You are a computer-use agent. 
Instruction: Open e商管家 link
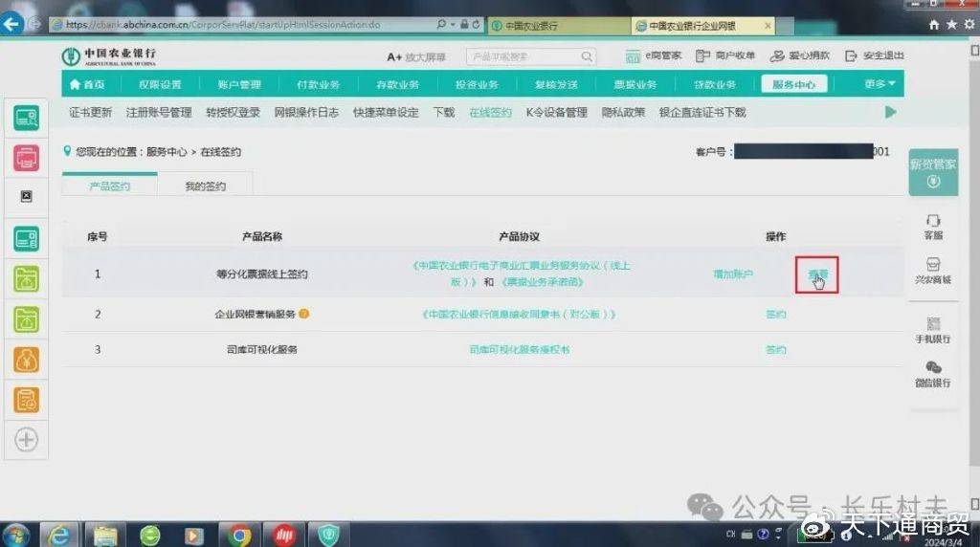tap(653, 56)
